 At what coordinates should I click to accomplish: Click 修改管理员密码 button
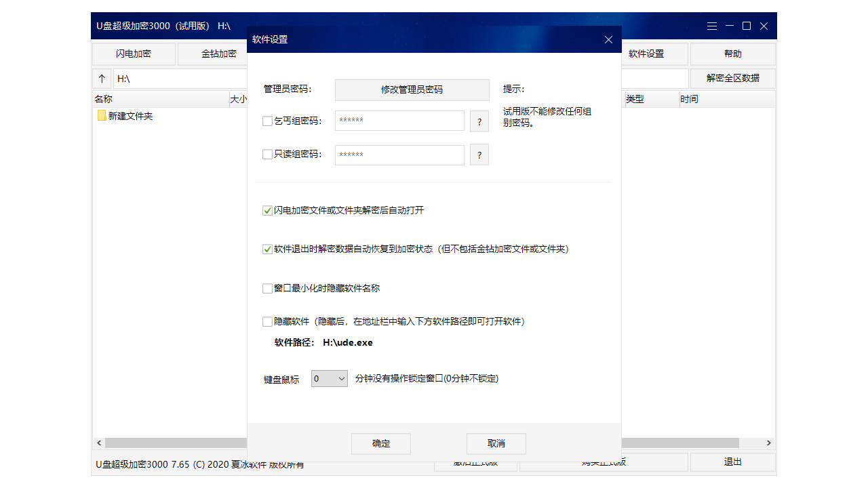(412, 89)
